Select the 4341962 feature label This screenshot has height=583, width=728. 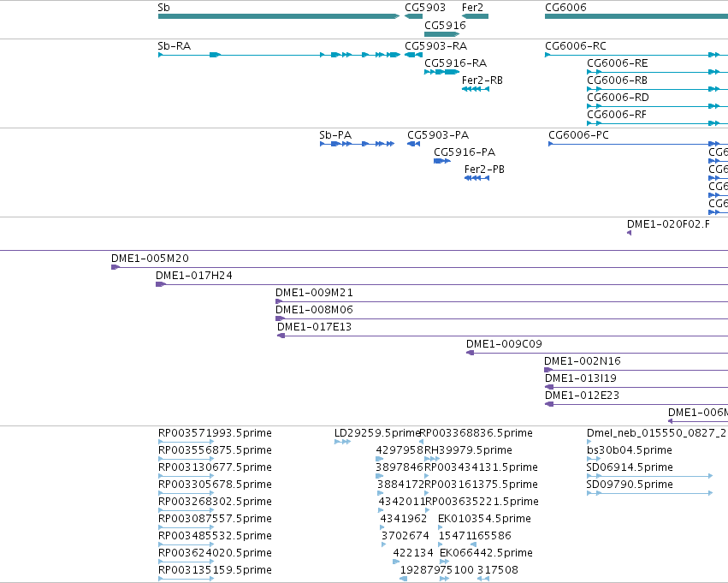[404, 520]
